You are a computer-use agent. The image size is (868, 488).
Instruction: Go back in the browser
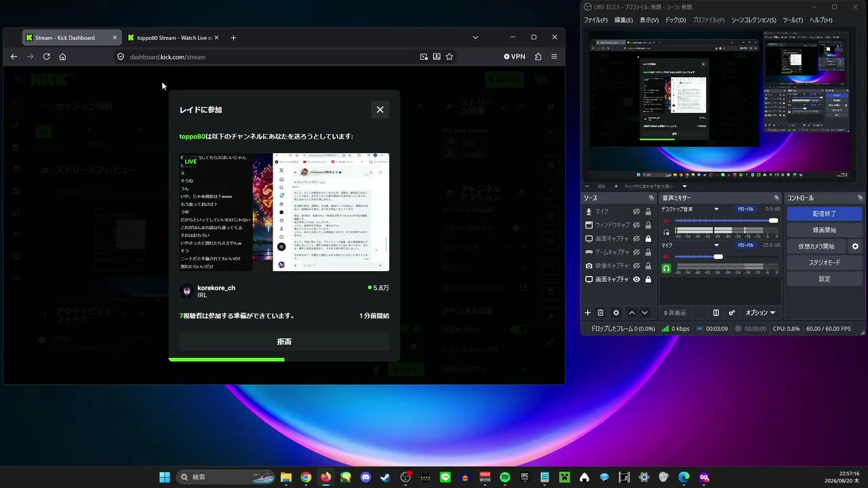(14, 57)
